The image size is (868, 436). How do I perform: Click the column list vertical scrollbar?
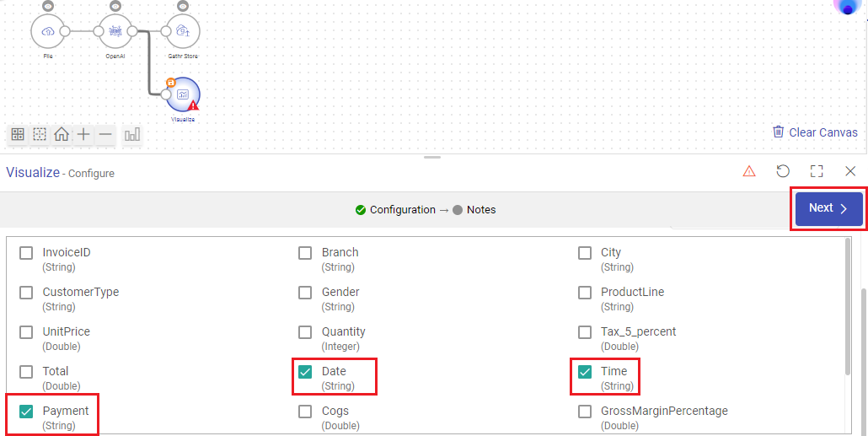tap(848, 304)
